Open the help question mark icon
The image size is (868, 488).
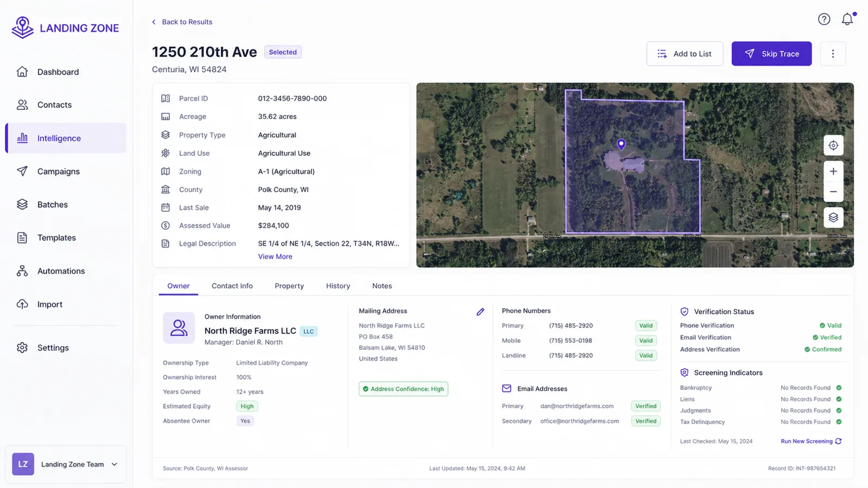click(824, 20)
